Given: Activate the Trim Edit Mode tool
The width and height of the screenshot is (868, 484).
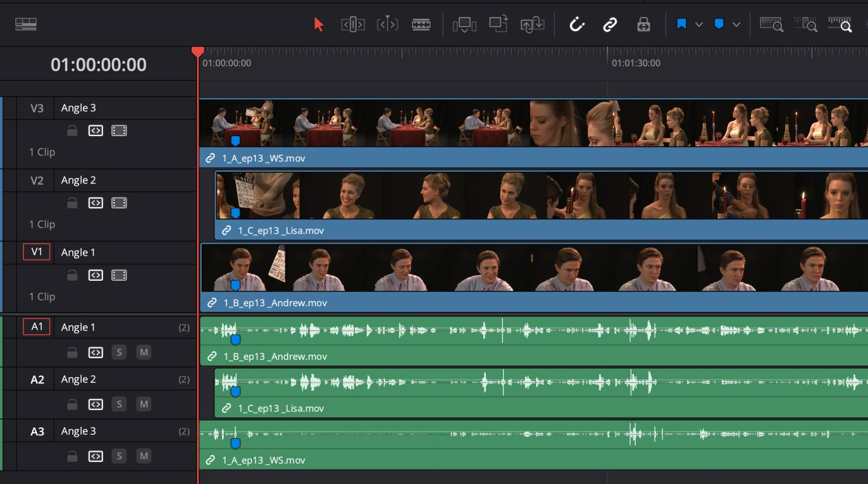Looking at the screenshot, I should [353, 24].
